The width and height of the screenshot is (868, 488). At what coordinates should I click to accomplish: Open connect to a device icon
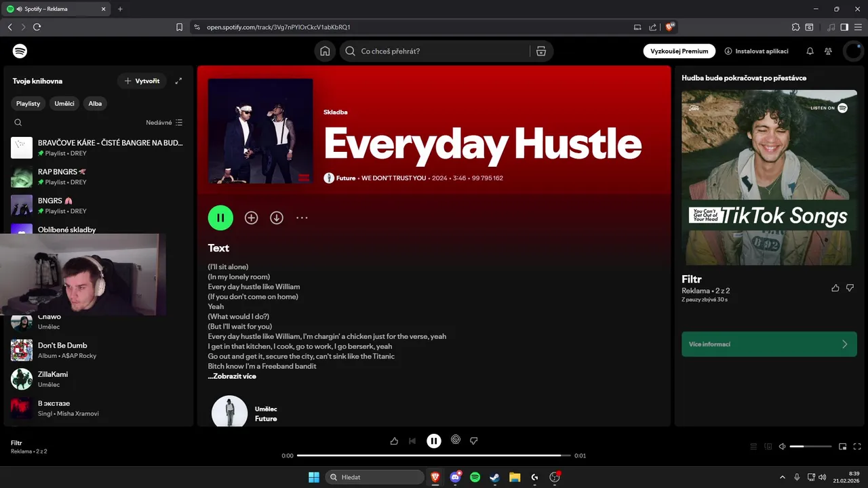pyautogui.click(x=768, y=447)
